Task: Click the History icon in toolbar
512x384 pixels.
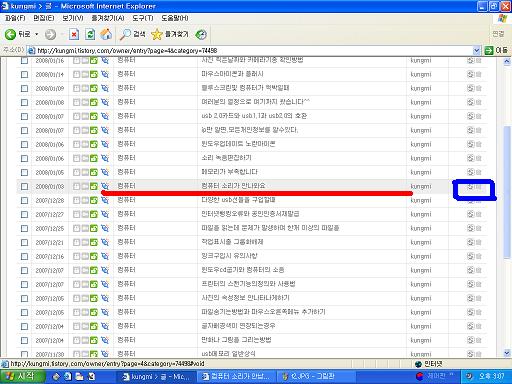Action: point(201,34)
